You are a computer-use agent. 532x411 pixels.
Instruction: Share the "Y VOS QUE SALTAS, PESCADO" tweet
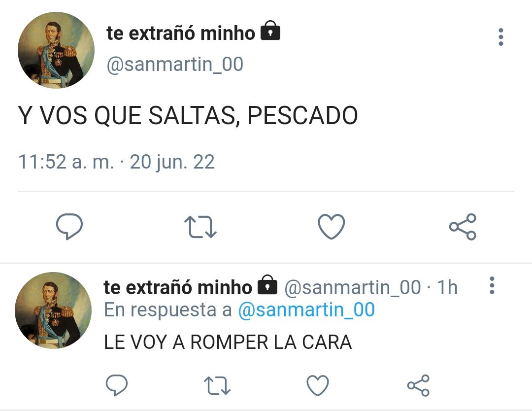[x=463, y=227]
